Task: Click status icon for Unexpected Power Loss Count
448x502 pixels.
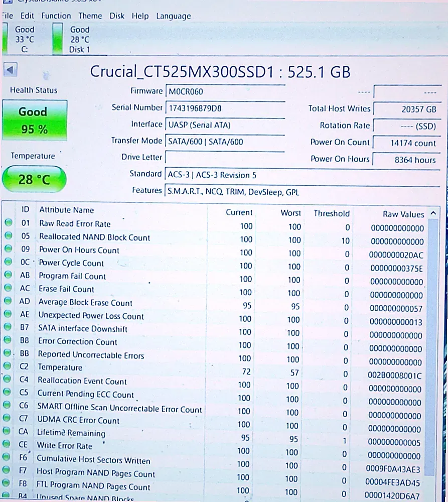Action: click(x=8, y=314)
